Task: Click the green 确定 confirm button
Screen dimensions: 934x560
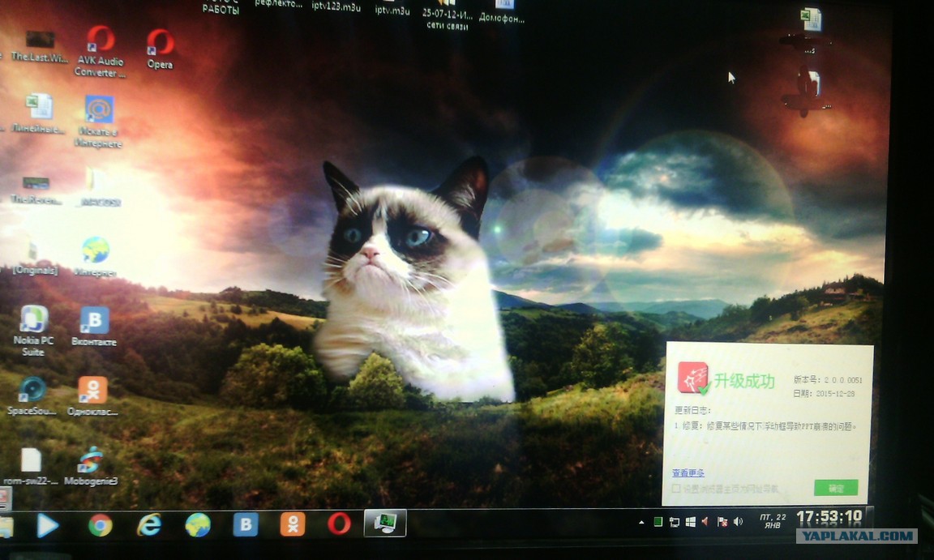Action: (836, 488)
